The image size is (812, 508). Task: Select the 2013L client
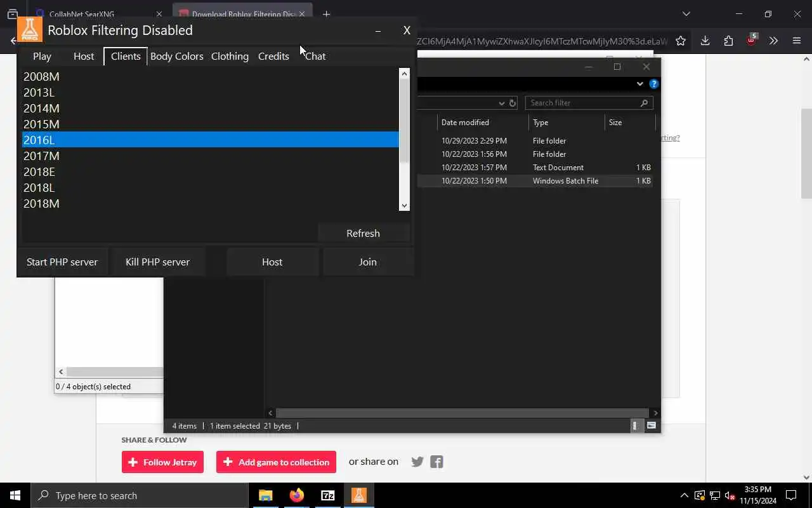tap(210, 92)
